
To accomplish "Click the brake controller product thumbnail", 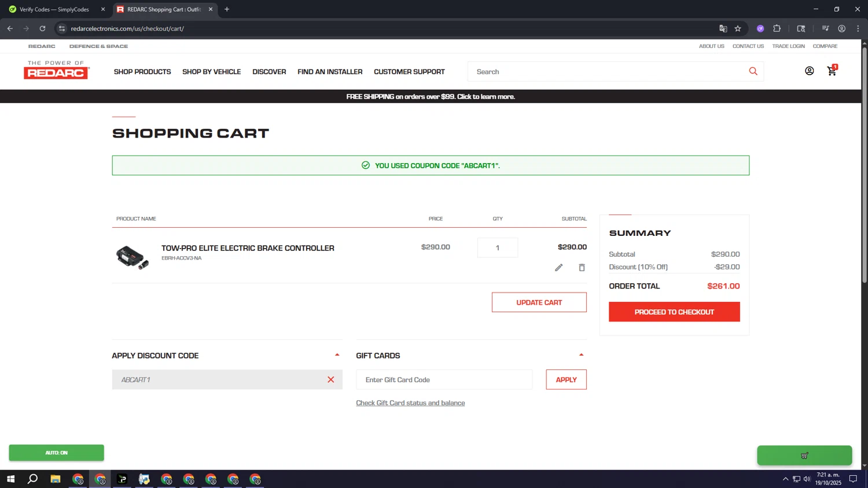I will tap(132, 257).
